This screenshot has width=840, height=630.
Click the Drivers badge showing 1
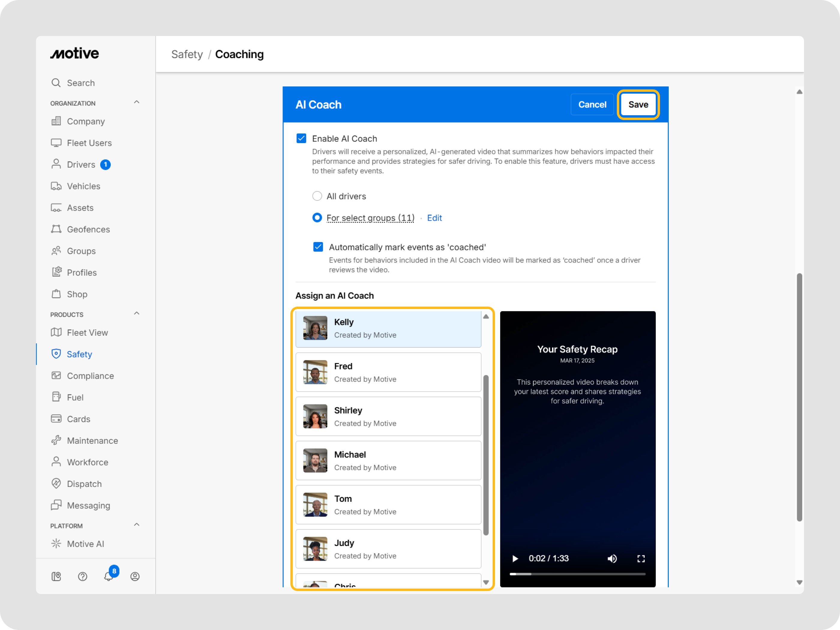(105, 164)
